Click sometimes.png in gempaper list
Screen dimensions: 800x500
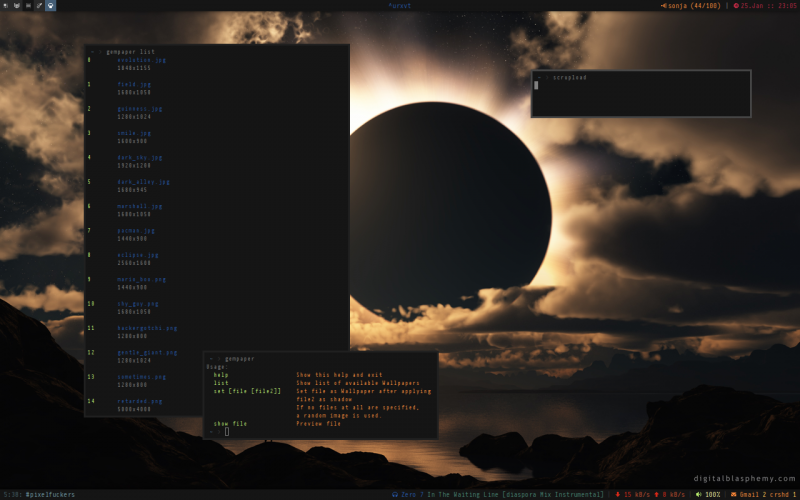point(141,377)
